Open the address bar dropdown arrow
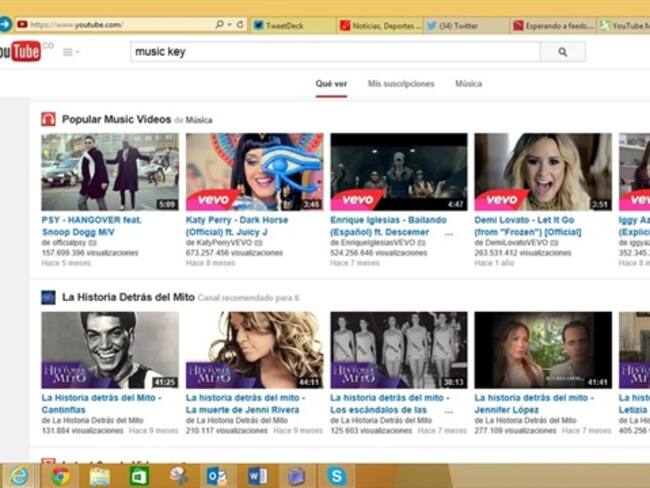This screenshot has height=488, width=650. coord(230,24)
